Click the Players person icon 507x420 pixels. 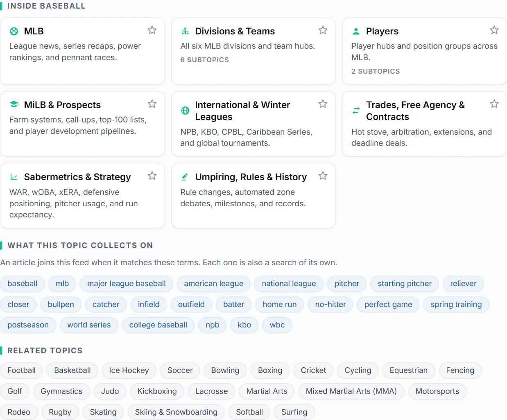coord(356,31)
